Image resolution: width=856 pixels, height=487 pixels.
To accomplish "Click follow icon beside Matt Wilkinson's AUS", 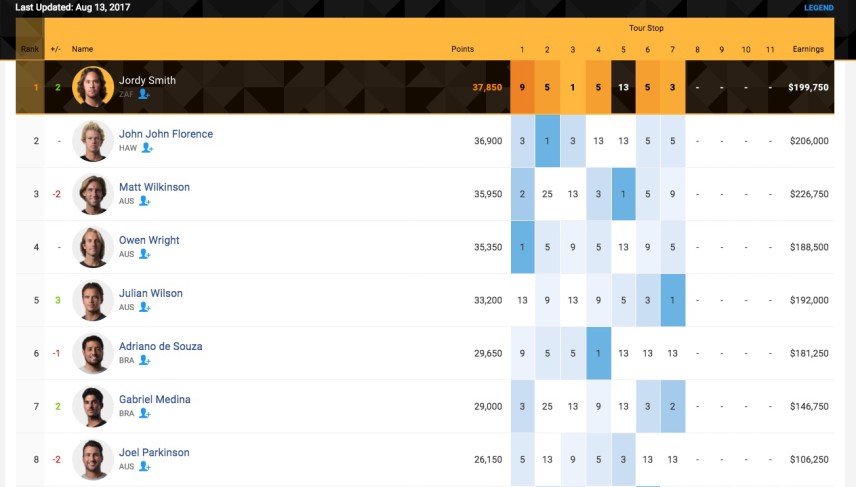I will 144,200.
